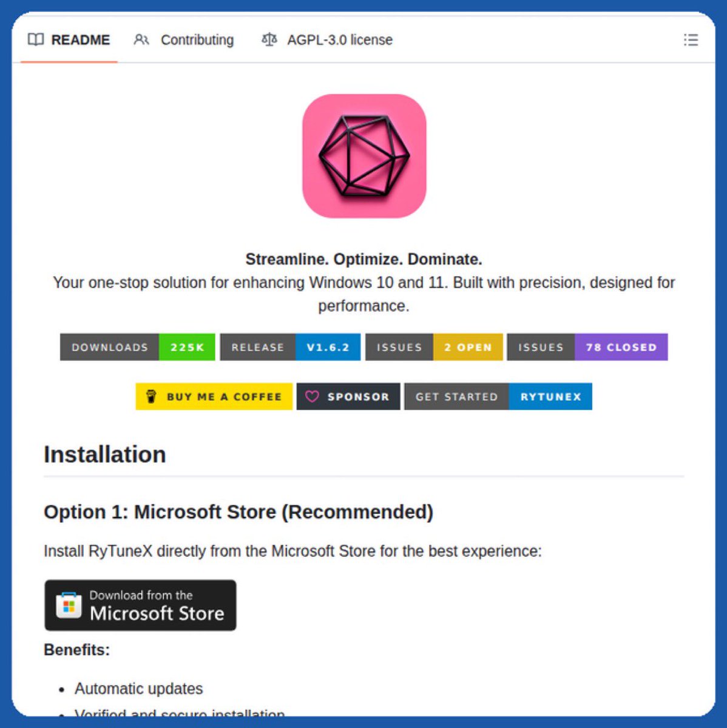Click the 'Your one-stop solution' description text
Viewport: 727px width, 728px height.
[x=364, y=294]
